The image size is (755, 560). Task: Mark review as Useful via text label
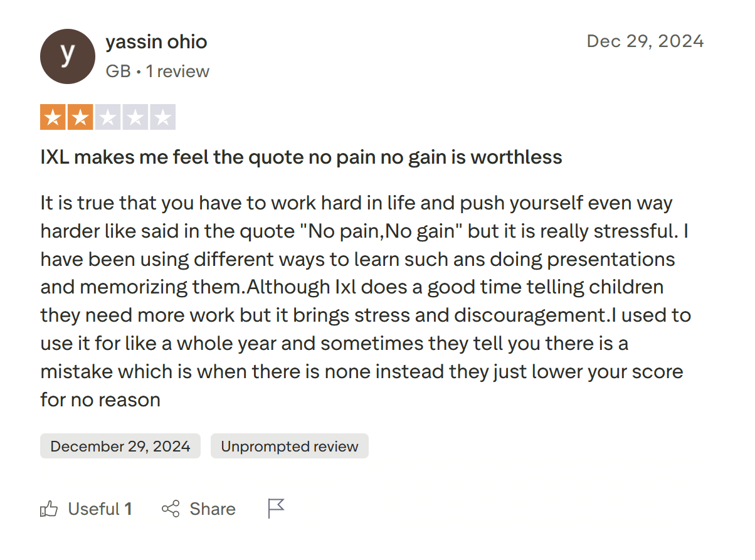[x=93, y=509]
